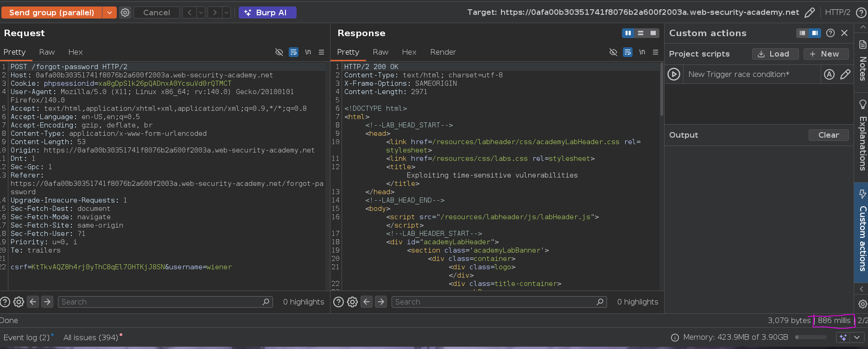This screenshot has width=868, height=349.
Task: Open the Event log (2)
Action: (27, 337)
